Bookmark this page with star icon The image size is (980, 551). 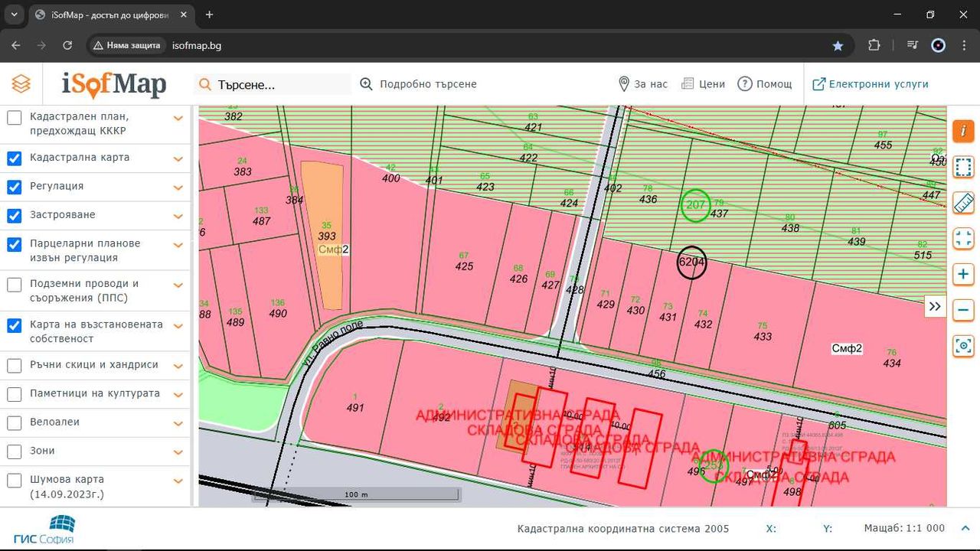tap(838, 45)
